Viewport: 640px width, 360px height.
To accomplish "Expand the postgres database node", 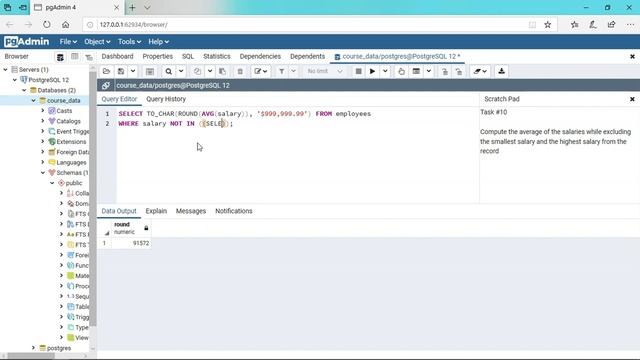I will pyautogui.click(x=33, y=348).
